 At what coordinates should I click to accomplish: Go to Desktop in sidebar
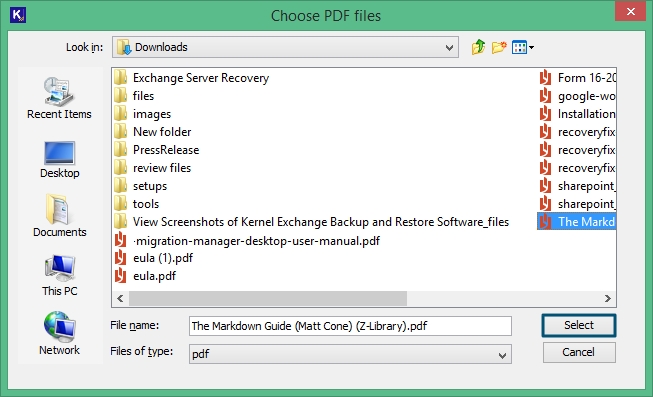[59, 160]
